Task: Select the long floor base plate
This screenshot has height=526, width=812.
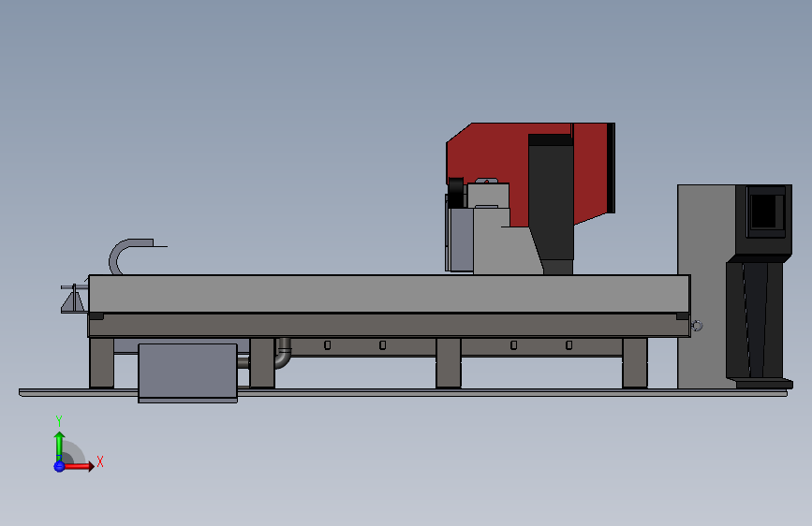Action: (x=403, y=393)
